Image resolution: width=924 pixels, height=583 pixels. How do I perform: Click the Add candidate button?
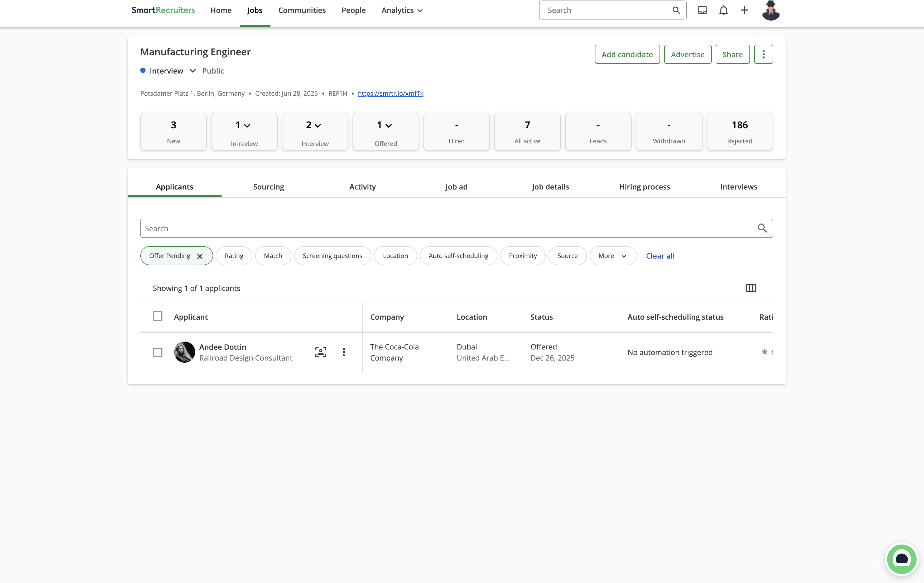click(627, 55)
